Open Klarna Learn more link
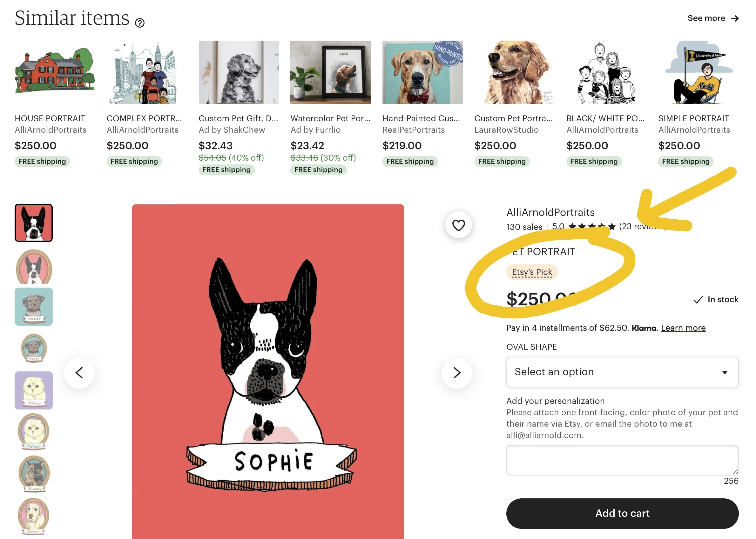This screenshot has height=539, width=756. pos(683,328)
